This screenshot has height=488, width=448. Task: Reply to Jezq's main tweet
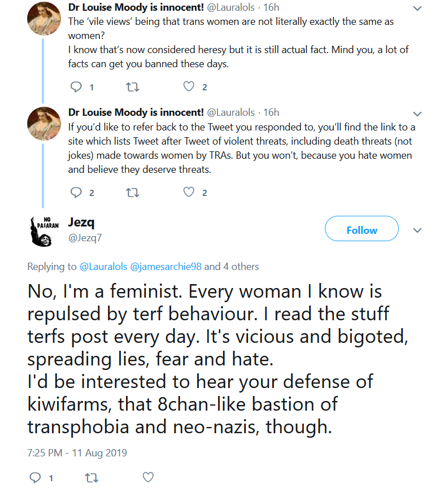pos(35,477)
